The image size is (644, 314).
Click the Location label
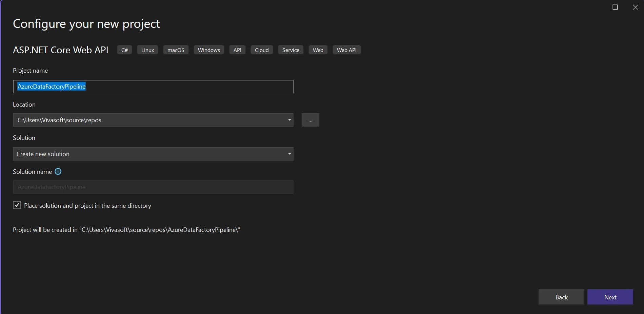[x=24, y=105]
